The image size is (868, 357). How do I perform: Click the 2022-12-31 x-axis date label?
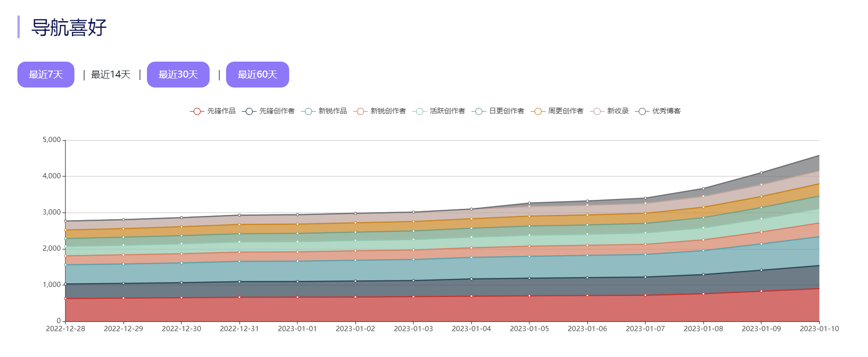239,329
